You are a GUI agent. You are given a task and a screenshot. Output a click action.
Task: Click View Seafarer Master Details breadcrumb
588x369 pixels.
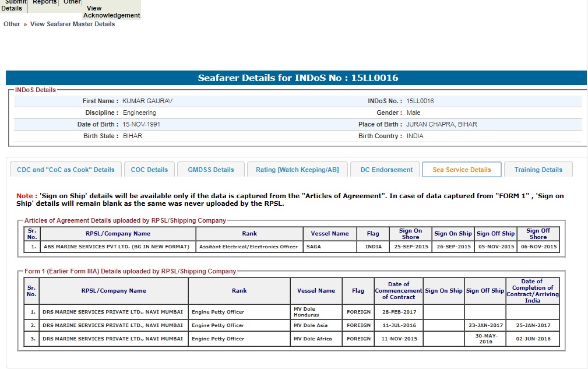72,24
